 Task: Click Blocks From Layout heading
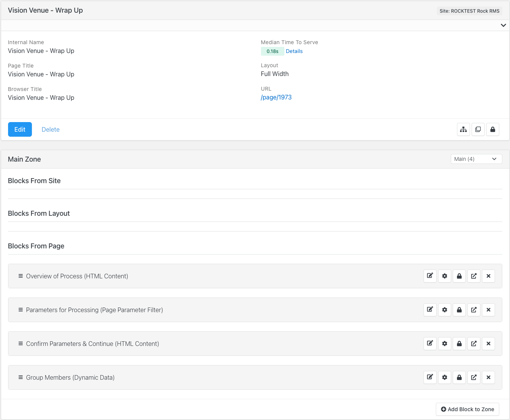(x=39, y=213)
